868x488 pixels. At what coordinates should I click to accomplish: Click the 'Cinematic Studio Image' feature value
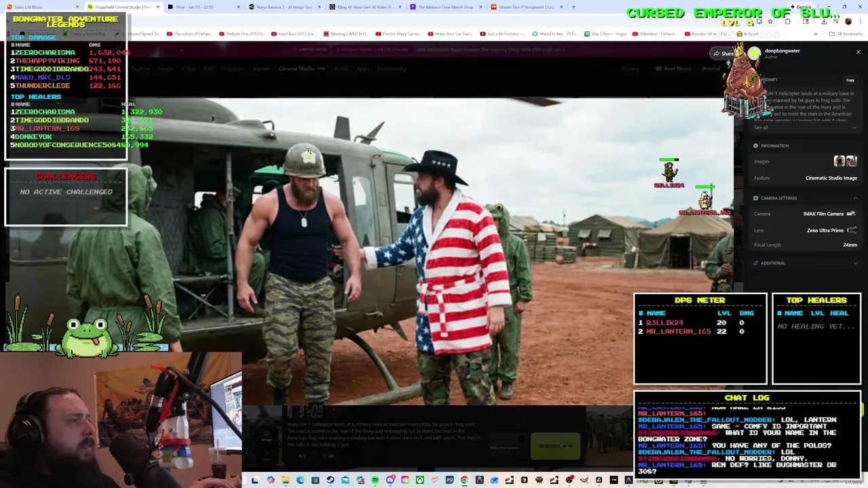[831, 178]
